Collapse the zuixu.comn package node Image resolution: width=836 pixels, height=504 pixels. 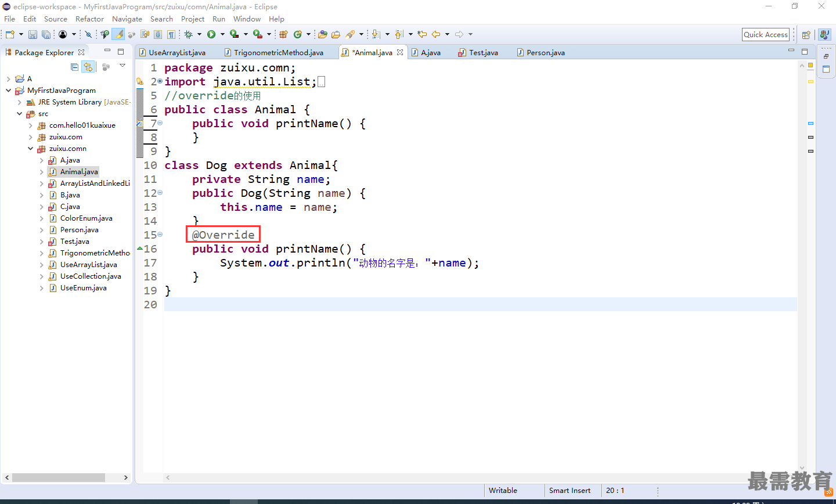click(x=30, y=149)
